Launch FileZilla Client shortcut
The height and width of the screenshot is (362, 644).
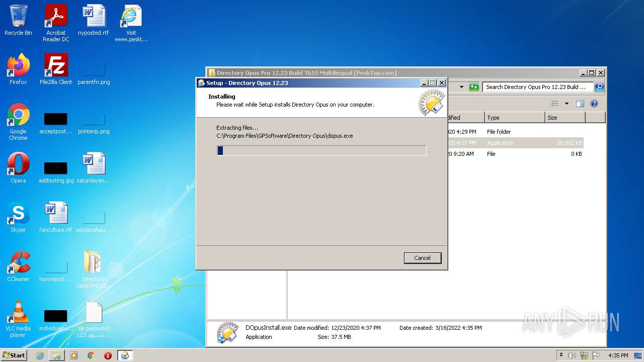(56, 69)
